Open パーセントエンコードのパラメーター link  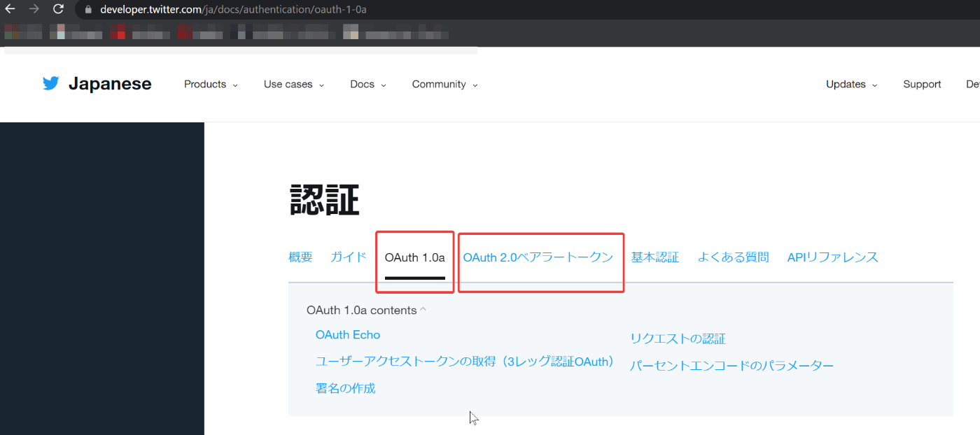point(732,366)
